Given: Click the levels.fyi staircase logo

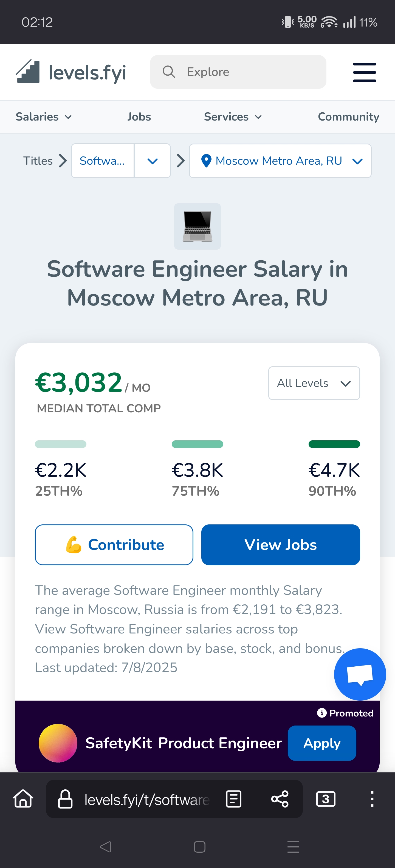Looking at the screenshot, I should [x=28, y=72].
